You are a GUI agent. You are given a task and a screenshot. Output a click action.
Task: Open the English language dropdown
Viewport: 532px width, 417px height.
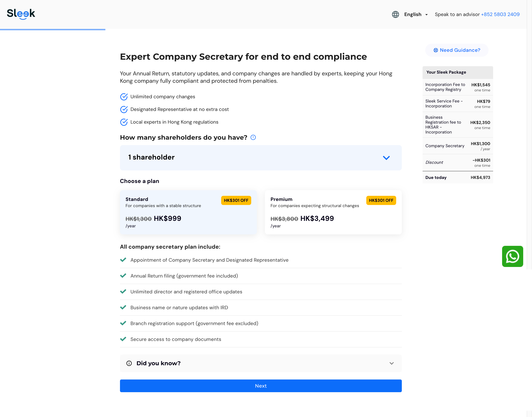point(416,14)
